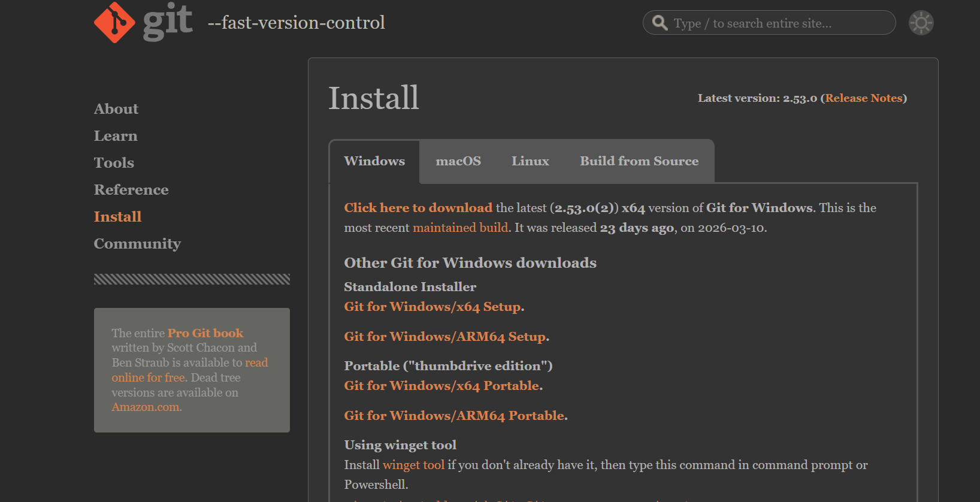The image size is (980, 502).
Task: Click the 'Click here to download' link
Action: tap(418, 208)
